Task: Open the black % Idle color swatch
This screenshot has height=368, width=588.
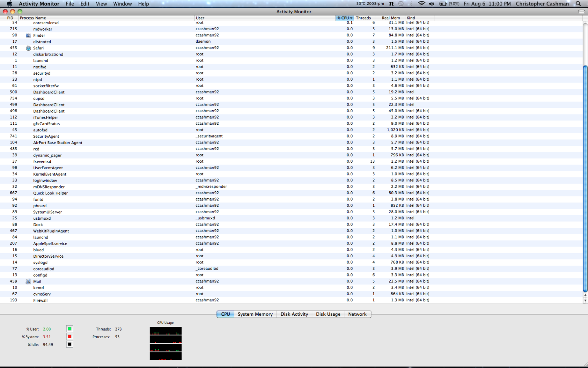Action: pyautogui.click(x=69, y=344)
